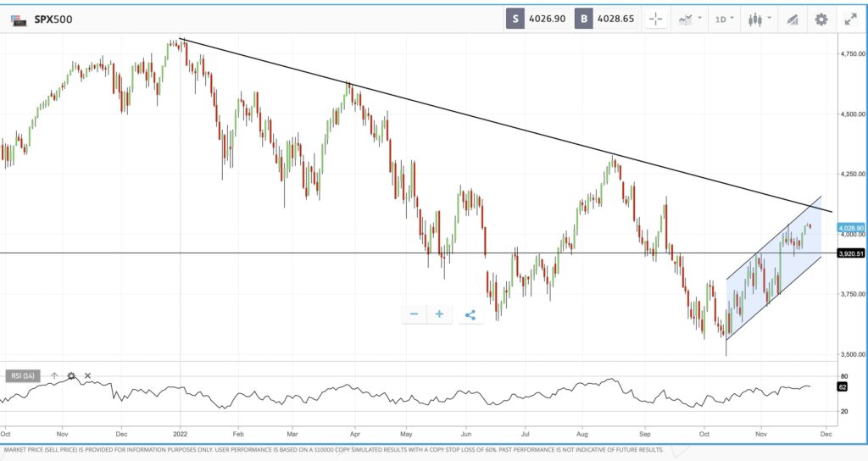Screen dimensions: 868x461
Task: Click the 4,028.90 current price marker
Action: (850, 228)
